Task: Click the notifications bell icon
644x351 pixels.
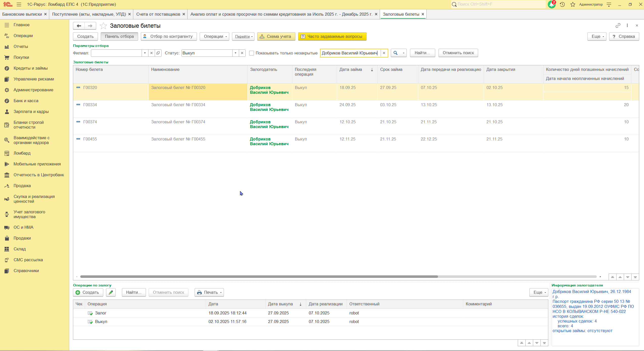Action: 551,5
